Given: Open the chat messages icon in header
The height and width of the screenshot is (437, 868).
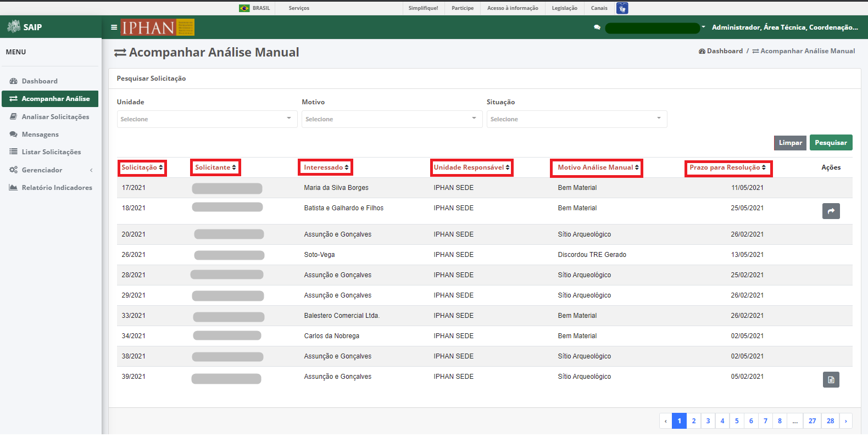Looking at the screenshot, I should point(597,27).
